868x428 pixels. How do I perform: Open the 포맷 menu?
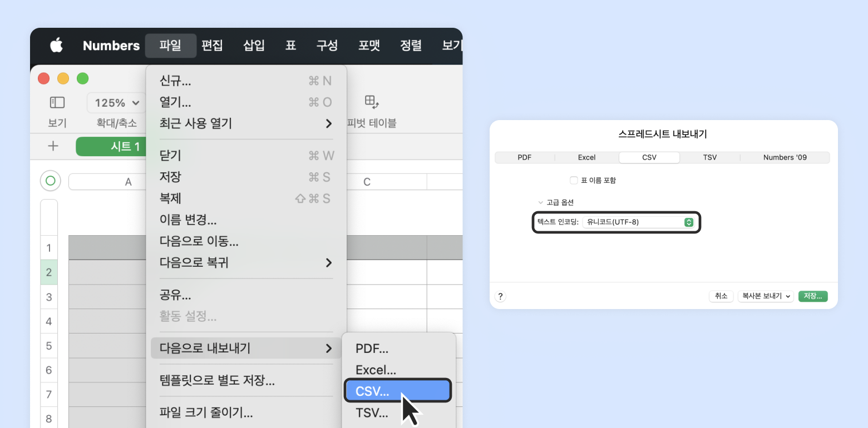(369, 46)
